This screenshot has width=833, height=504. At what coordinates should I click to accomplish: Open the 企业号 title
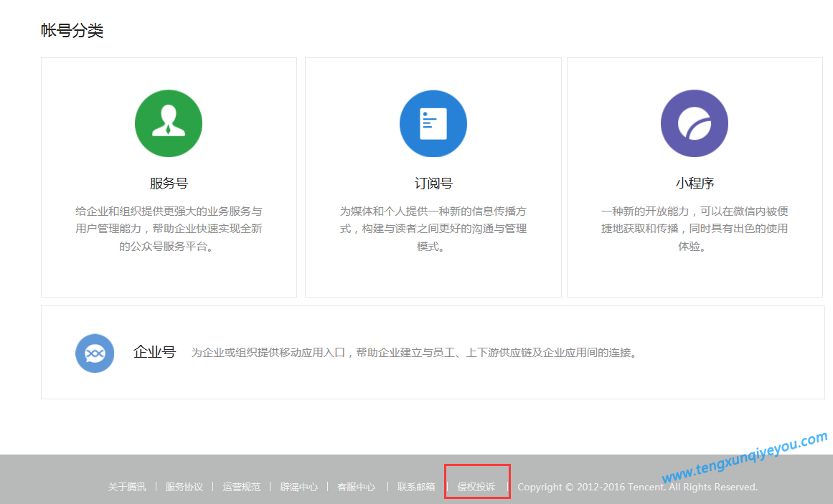coord(154,352)
